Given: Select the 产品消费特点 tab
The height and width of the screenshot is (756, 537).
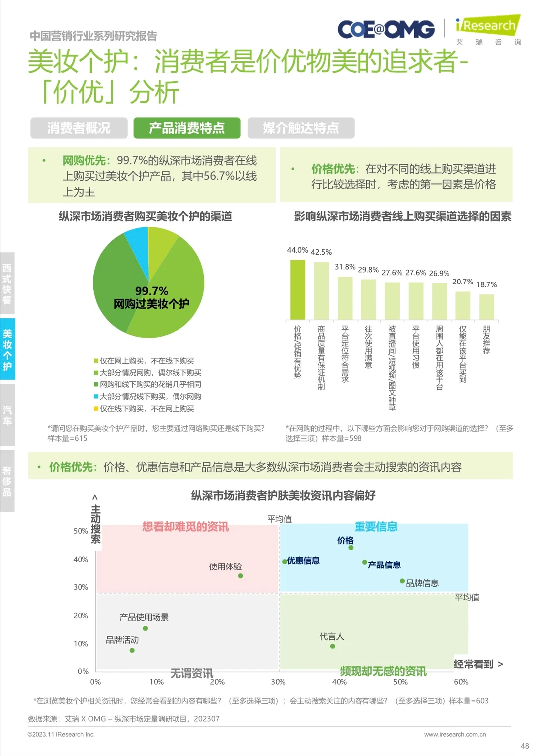Looking at the screenshot, I should [x=187, y=128].
